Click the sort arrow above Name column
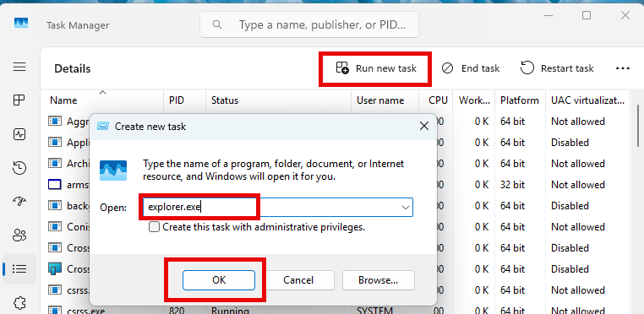The height and width of the screenshot is (314, 644). click(x=102, y=92)
